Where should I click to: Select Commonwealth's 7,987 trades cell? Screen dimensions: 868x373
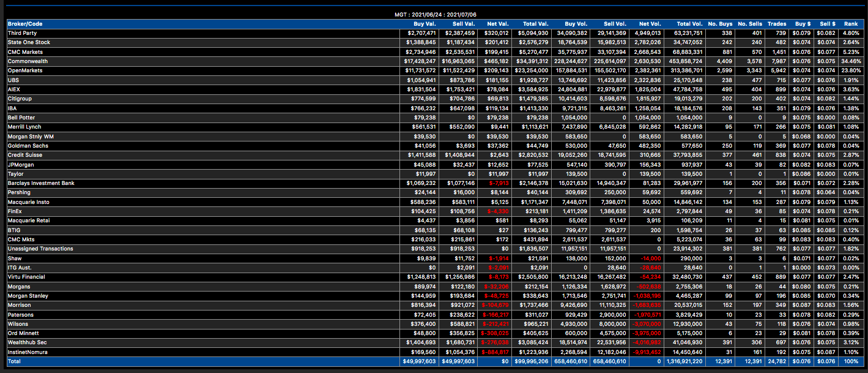click(779, 61)
